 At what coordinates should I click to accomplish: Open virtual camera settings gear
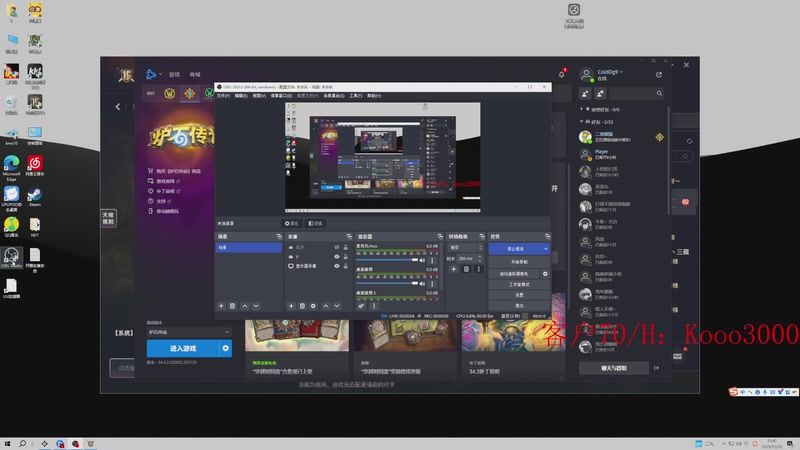click(x=545, y=274)
